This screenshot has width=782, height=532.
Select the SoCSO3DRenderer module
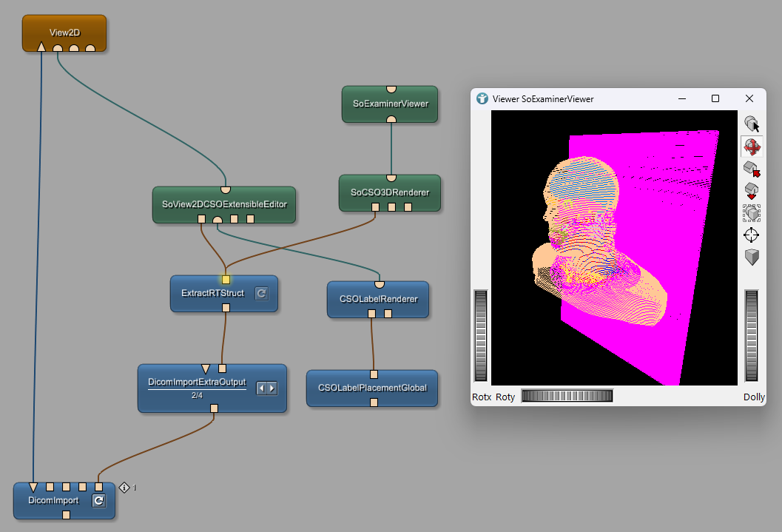(x=389, y=192)
